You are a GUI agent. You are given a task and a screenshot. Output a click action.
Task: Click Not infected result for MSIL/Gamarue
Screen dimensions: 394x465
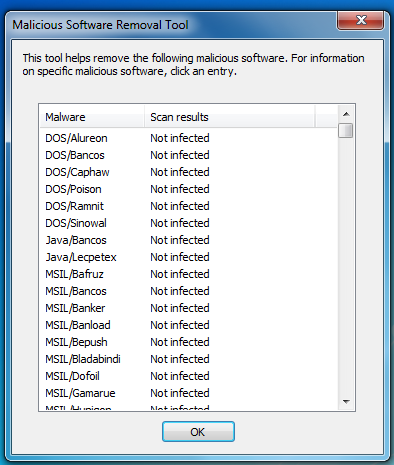pos(180,393)
